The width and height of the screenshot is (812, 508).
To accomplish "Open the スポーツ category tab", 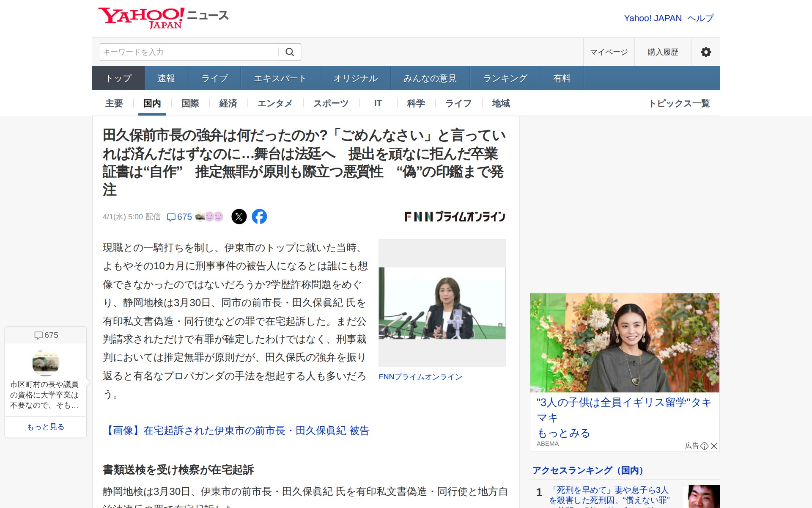I will (331, 103).
